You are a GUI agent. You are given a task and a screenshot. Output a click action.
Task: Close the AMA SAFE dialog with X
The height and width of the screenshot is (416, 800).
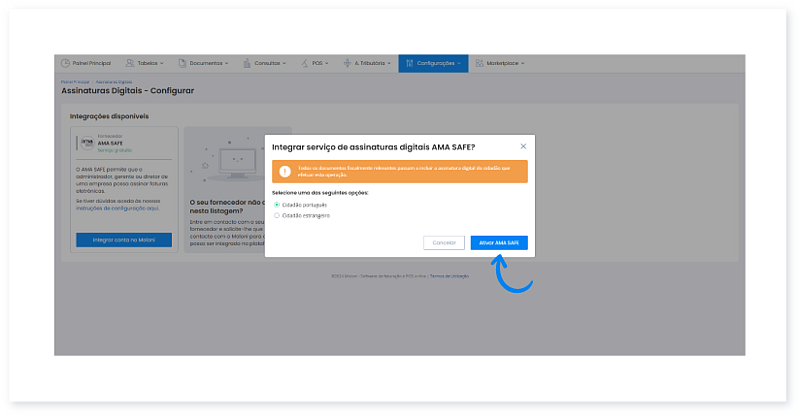coord(523,146)
